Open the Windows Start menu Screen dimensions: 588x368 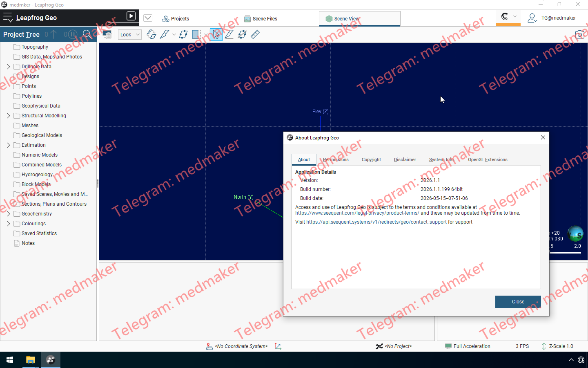point(10,360)
